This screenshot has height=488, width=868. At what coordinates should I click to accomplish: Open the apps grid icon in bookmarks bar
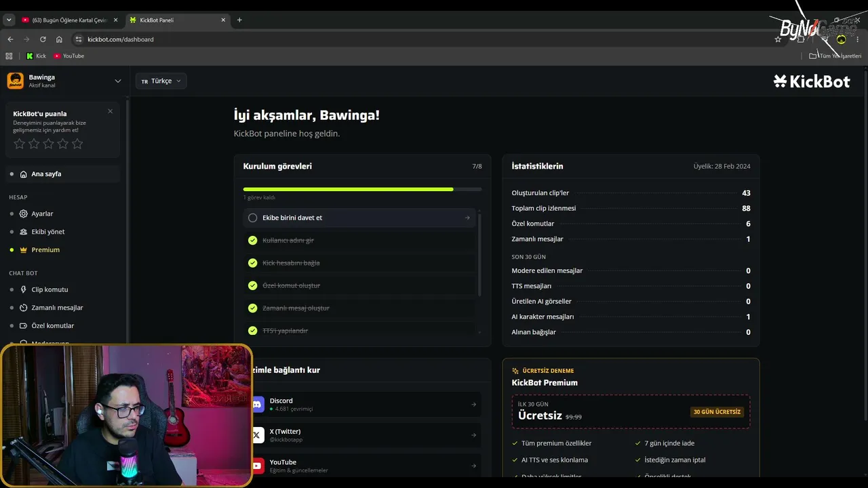[x=9, y=56]
